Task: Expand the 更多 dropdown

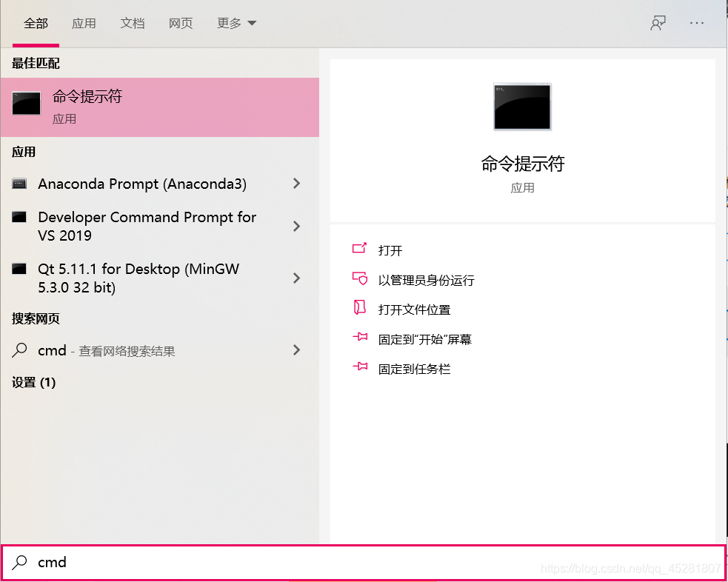Action: [236, 23]
